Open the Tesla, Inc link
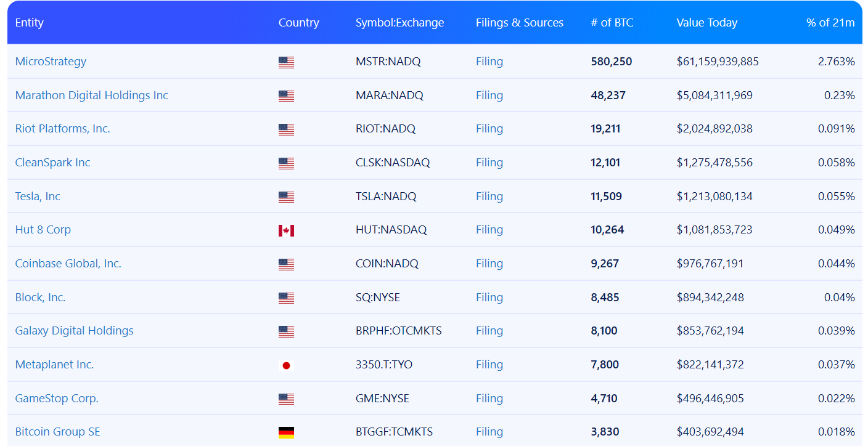This screenshot has width=868, height=446. pyautogui.click(x=38, y=197)
